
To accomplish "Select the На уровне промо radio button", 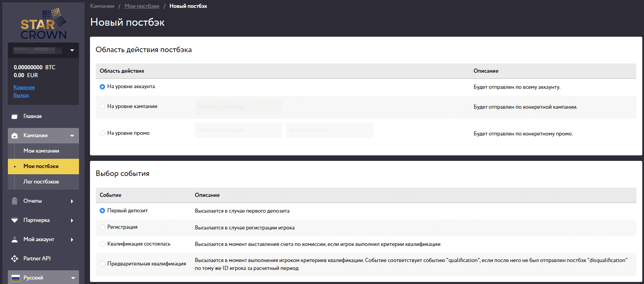I will (102, 133).
